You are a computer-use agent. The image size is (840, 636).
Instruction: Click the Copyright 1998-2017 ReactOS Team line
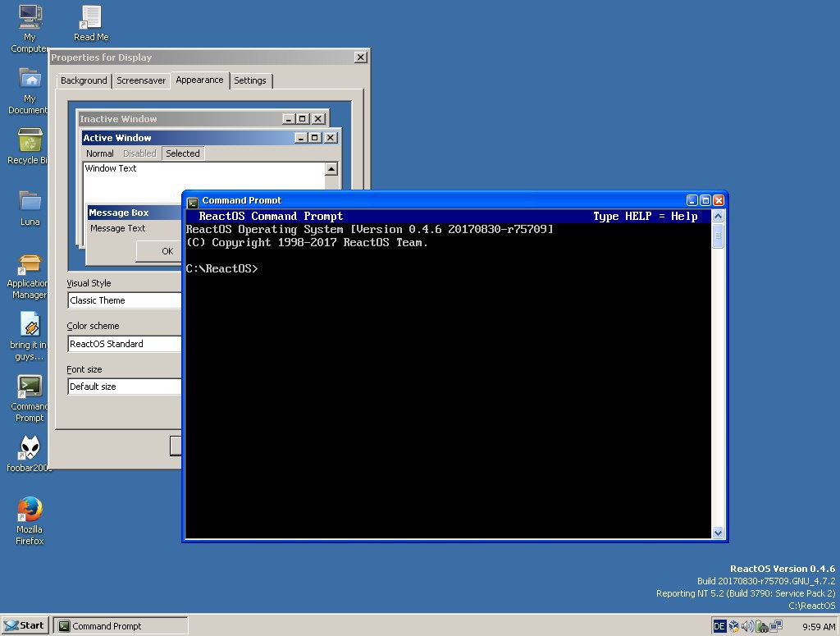click(307, 242)
